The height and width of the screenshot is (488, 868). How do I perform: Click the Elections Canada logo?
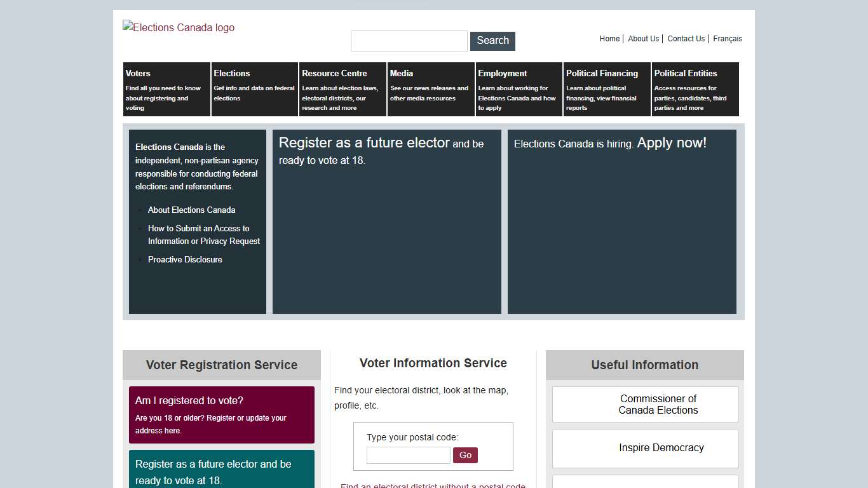179,27
